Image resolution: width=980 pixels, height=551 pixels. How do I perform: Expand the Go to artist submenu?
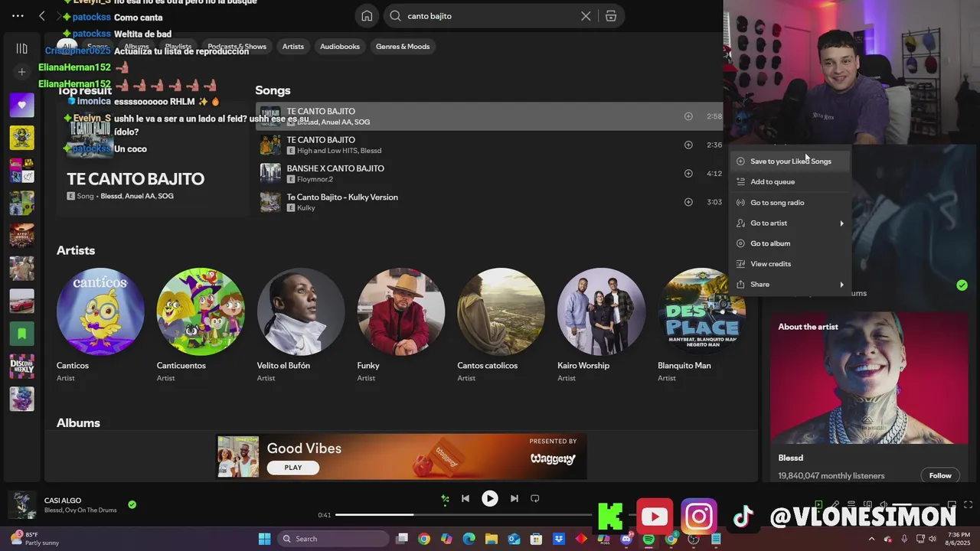[x=790, y=223]
